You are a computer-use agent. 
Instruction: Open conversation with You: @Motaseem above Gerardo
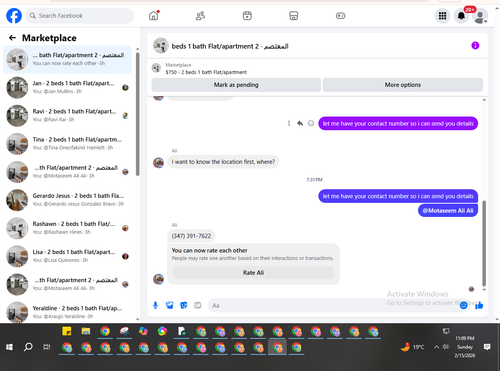68,172
